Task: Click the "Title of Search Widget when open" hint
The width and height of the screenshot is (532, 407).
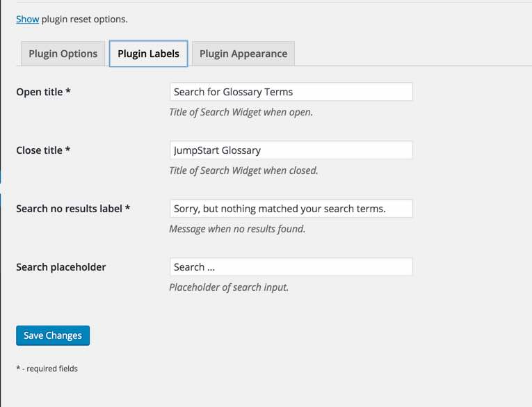Action: coord(241,112)
